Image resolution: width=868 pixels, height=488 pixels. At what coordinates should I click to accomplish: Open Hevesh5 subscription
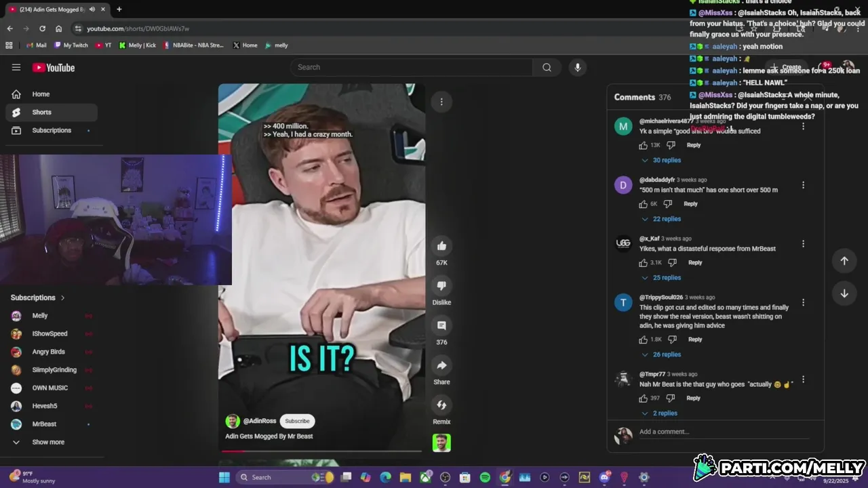[x=52, y=406]
